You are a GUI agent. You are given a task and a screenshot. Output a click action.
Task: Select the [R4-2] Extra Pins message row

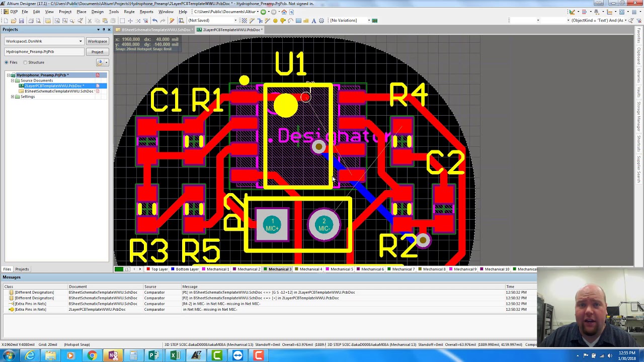point(269,304)
